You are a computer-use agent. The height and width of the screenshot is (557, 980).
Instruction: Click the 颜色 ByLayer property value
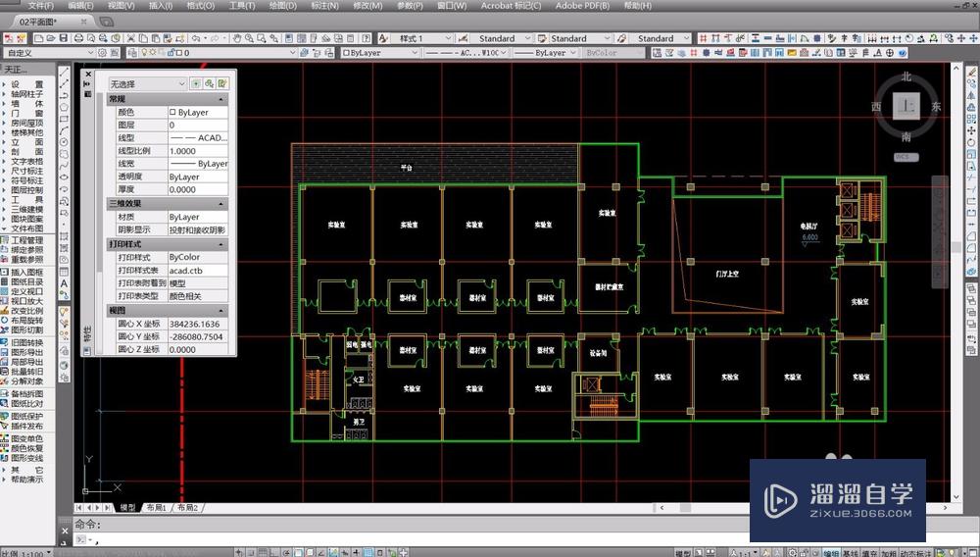[x=198, y=113]
